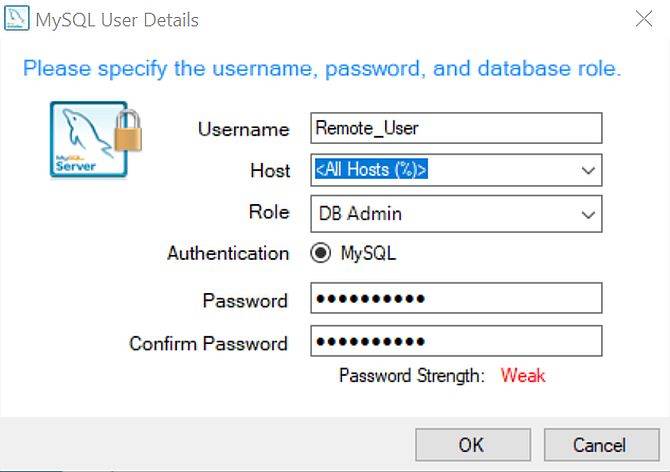This screenshot has width=670, height=472.
Task: Click the Username field containing Remote_User
Action: [456, 128]
